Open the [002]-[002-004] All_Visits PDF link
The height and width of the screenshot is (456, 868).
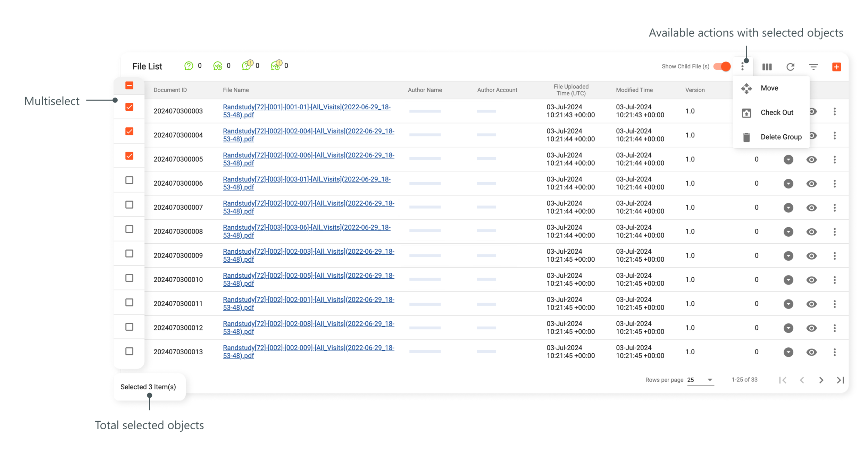coord(308,135)
